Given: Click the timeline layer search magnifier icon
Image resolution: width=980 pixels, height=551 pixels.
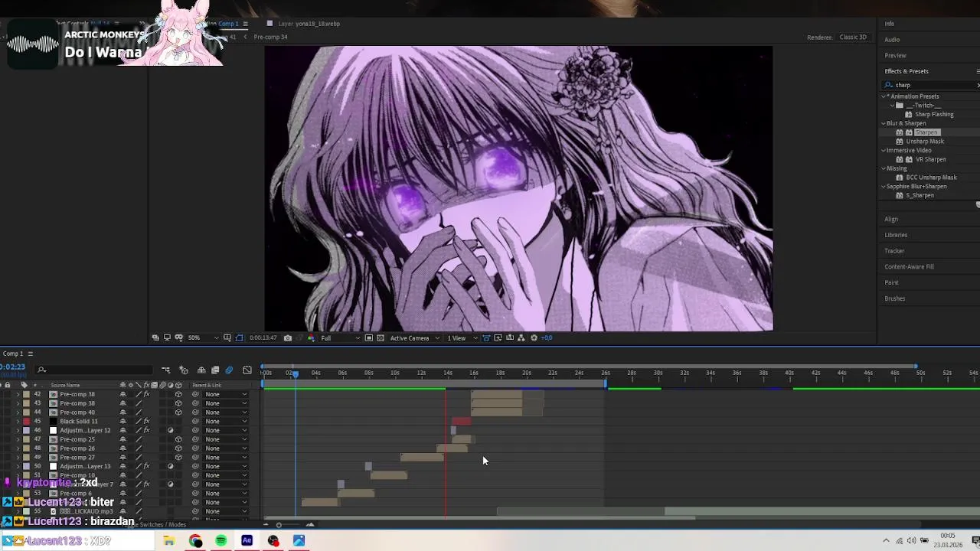Looking at the screenshot, I should tap(41, 370).
